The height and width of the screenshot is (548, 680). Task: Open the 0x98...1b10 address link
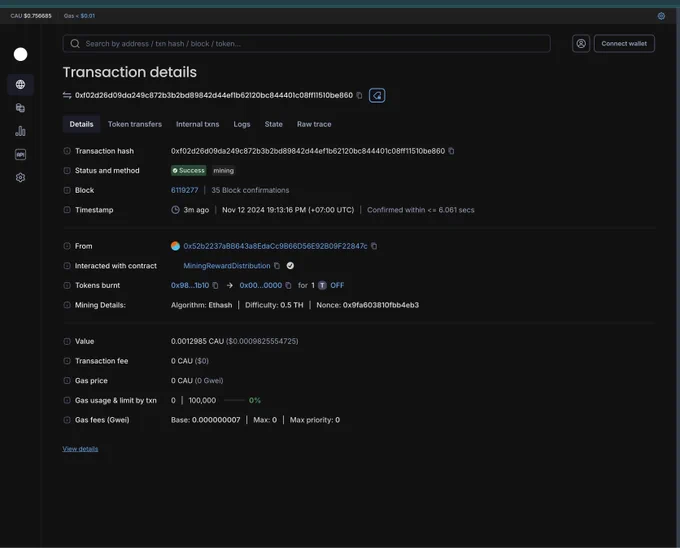[x=190, y=285]
